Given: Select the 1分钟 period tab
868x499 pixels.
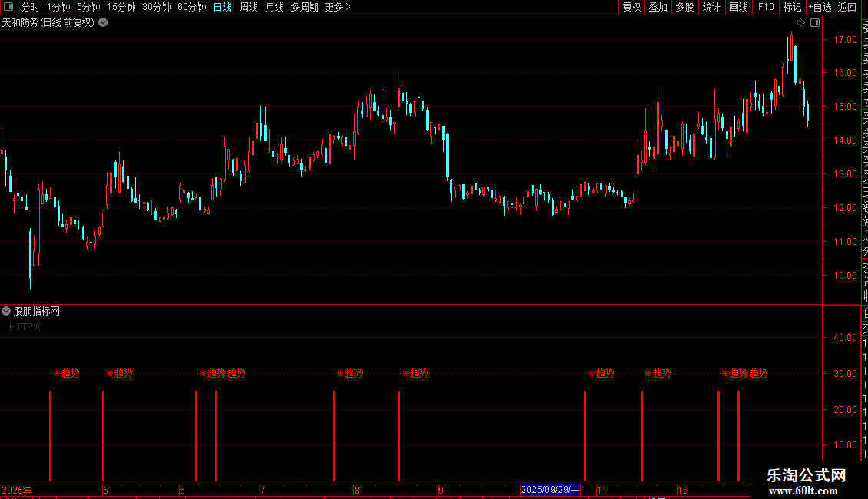Looking at the screenshot, I should 58,7.
